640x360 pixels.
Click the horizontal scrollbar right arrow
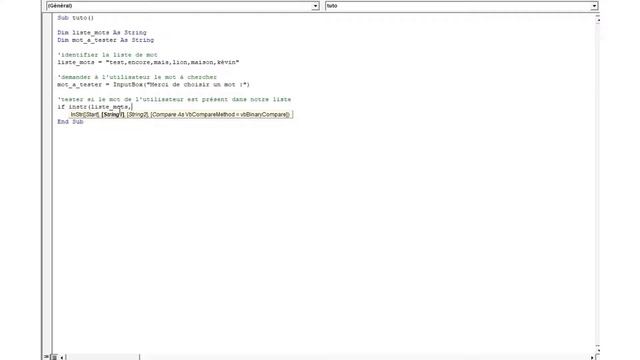click(592, 358)
